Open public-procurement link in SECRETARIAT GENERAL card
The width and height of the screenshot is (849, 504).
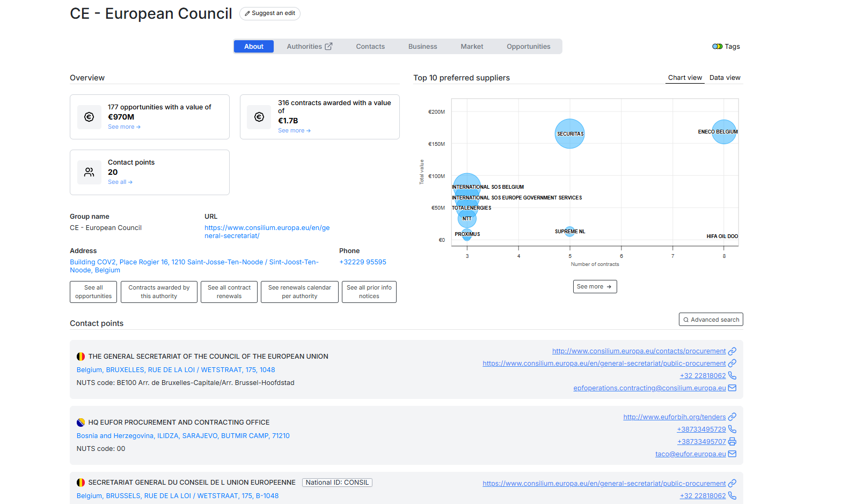click(x=604, y=484)
